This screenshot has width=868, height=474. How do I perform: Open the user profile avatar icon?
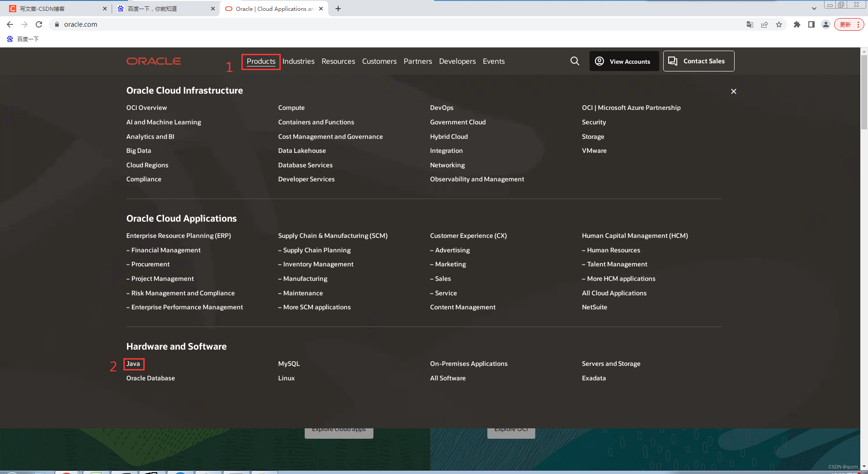[826, 24]
